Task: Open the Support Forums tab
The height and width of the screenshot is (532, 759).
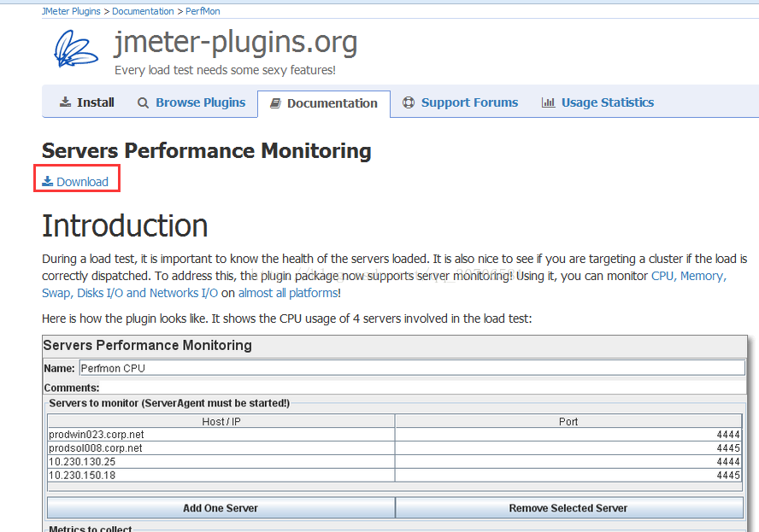Action: coord(460,102)
